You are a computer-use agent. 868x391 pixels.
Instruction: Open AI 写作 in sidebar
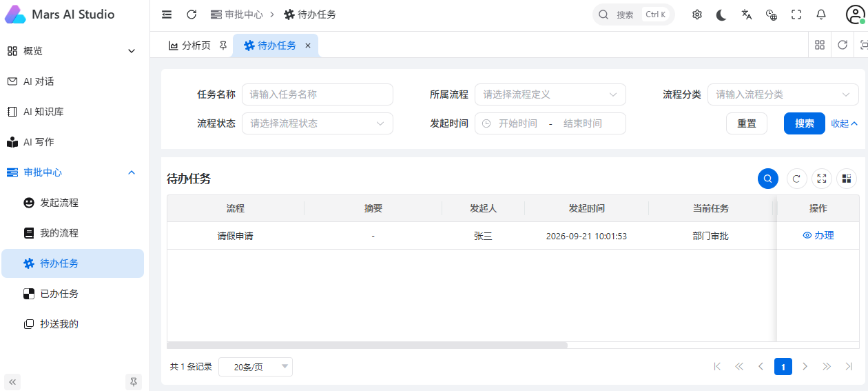tap(72, 142)
